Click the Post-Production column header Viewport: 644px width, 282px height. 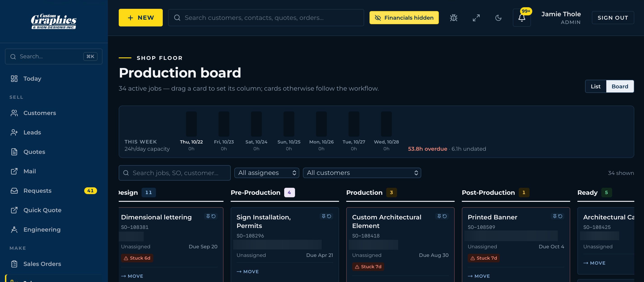pyautogui.click(x=488, y=193)
